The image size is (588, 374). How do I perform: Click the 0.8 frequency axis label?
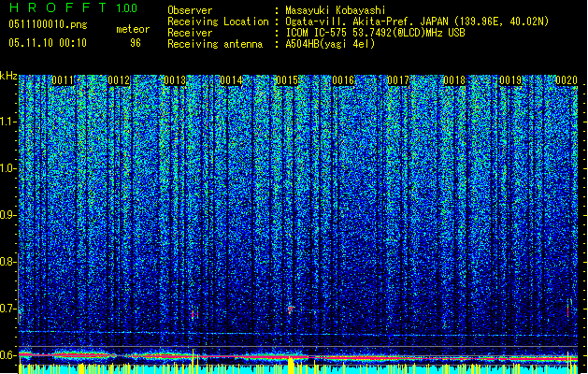click(x=7, y=262)
